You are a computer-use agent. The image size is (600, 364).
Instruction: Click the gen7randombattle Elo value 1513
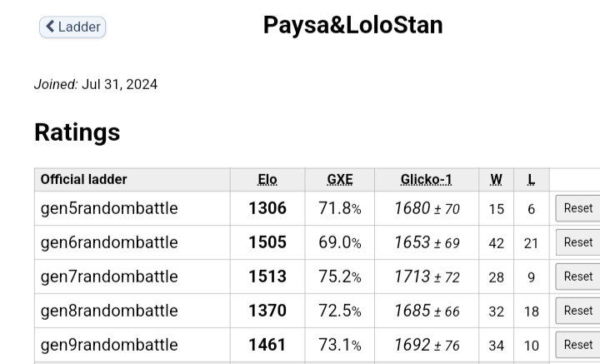click(x=267, y=277)
